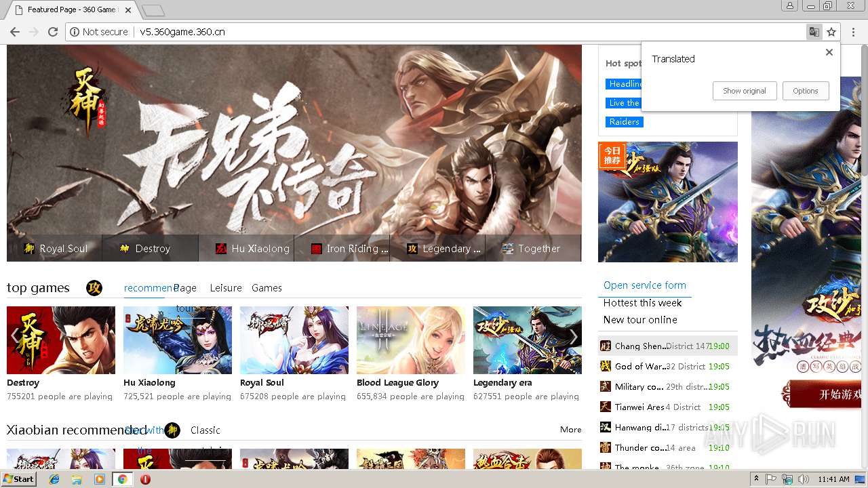
Task: Open the Windows Start menu
Action: (18, 479)
